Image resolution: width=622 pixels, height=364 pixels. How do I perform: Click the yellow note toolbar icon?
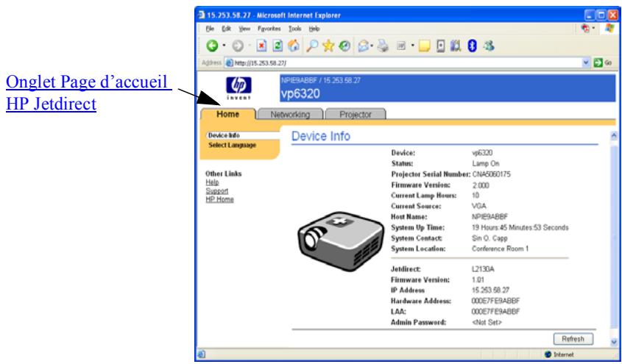click(x=424, y=46)
